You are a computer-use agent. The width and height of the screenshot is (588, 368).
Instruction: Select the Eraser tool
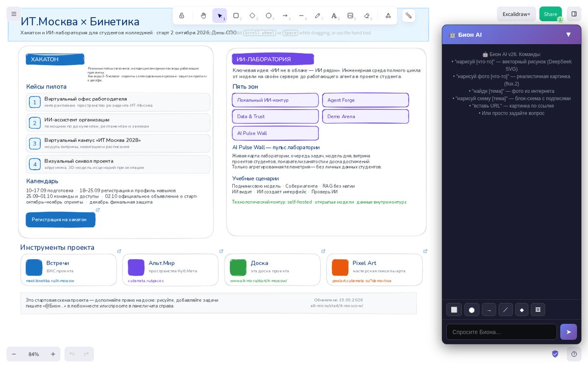(x=367, y=16)
